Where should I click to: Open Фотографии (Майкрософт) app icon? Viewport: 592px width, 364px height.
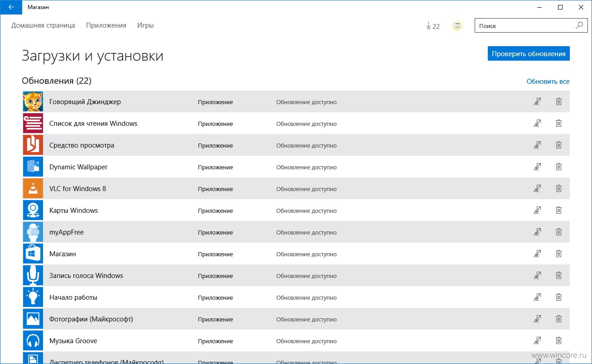tap(33, 319)
